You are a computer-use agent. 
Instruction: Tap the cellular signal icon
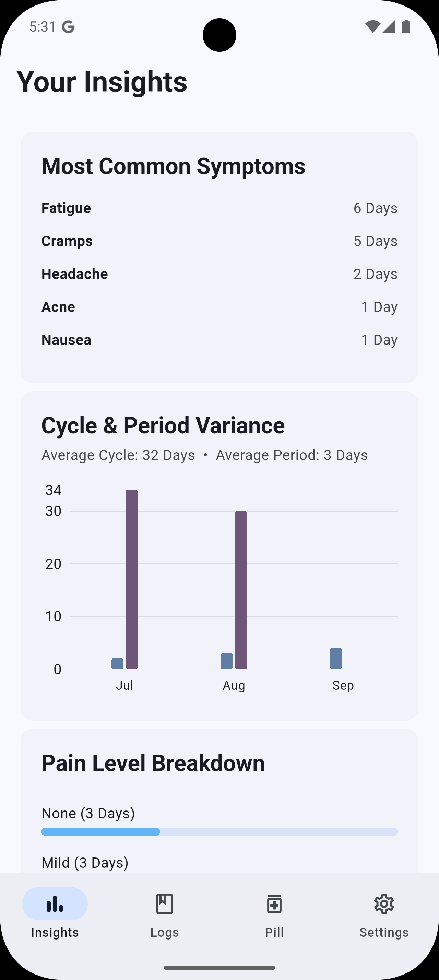[389, 27]
